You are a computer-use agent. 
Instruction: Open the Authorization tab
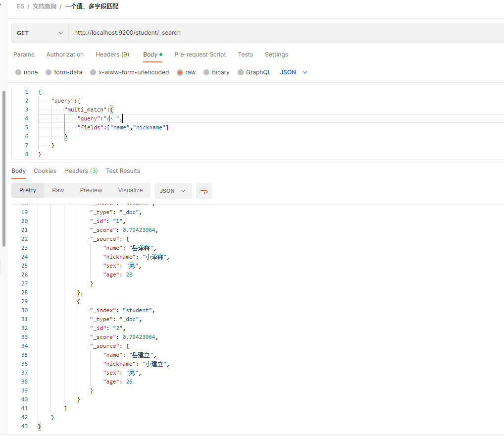(x=65, y=55)
